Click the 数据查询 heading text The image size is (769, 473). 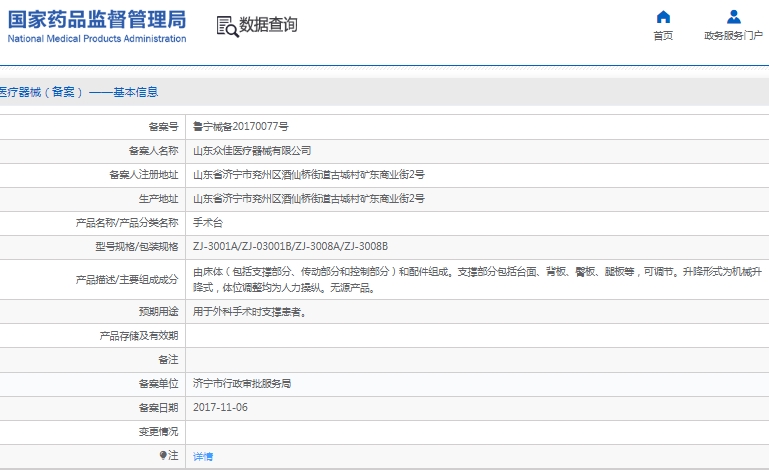(268, 25)
